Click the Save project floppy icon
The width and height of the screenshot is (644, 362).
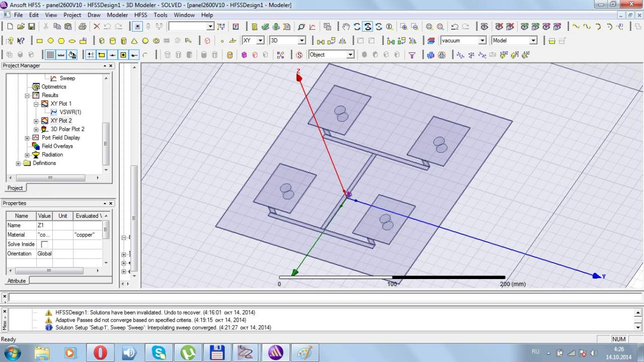point(31,27)
